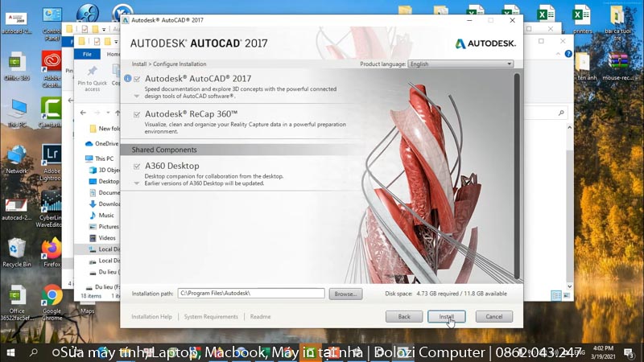Image resolution: width=644 pixels, height=362 pixels.
Task: Click the blue info icon beside AutoCAD 2017
Action: coord(127,79)
